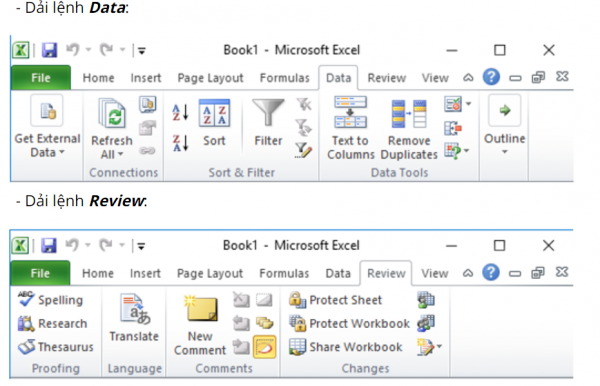Click the Refresh All icon

(111, 113)
